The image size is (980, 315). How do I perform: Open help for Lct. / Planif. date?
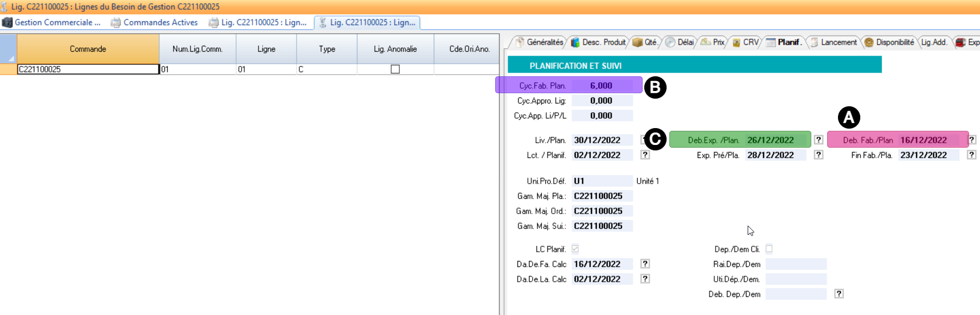tap(645, 155)
